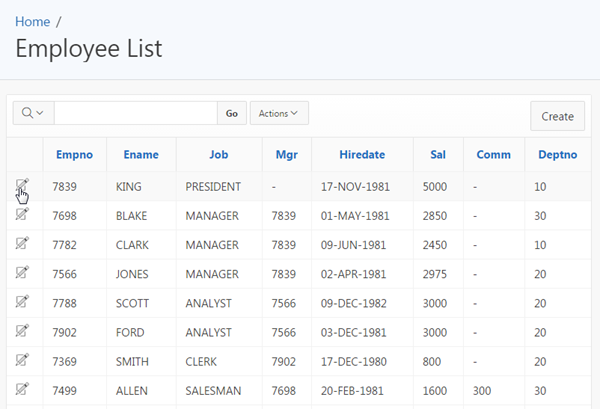This screenshot has width=600, height=409.
Task: Click the Job column header
Action: coord(219,155)
